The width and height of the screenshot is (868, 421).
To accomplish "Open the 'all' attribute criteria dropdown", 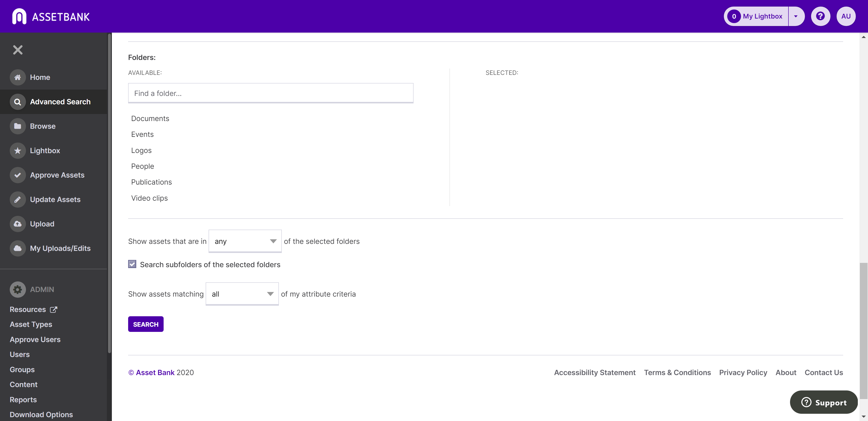I will 242,294.
